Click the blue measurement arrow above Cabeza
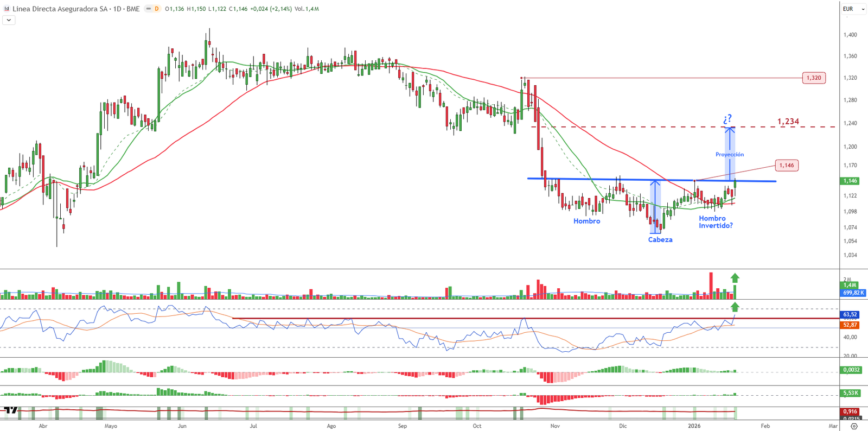Screen dimensions: 868x431 (x=655, y=206)
